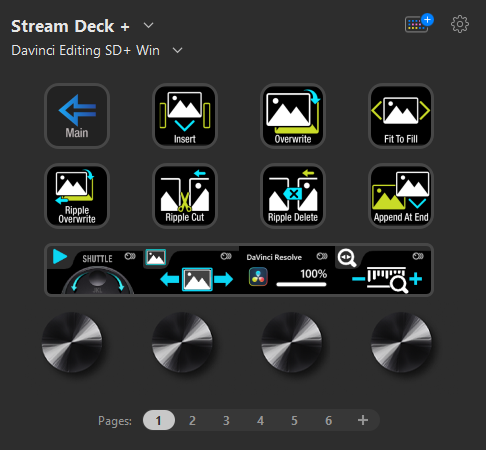Select the Fit To Fill key
The image size is (486, 450).
[401, 116]
